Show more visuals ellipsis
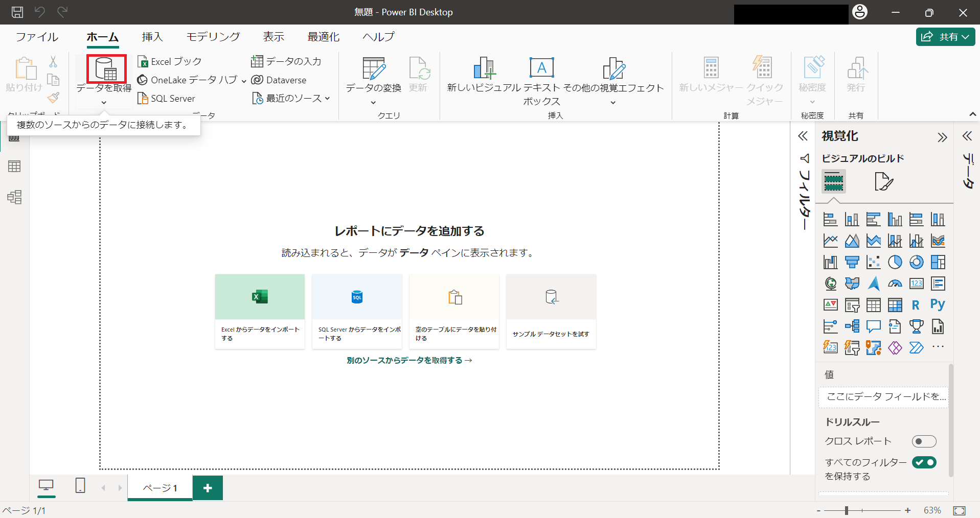980x518 pixels. pyautogui.click(x=938, y=347)
